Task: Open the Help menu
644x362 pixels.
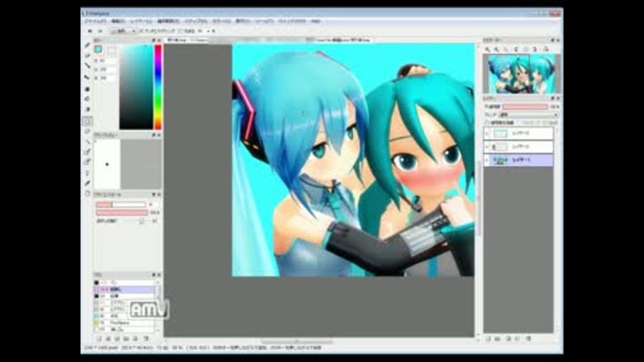Action: (x=315, y=21)
